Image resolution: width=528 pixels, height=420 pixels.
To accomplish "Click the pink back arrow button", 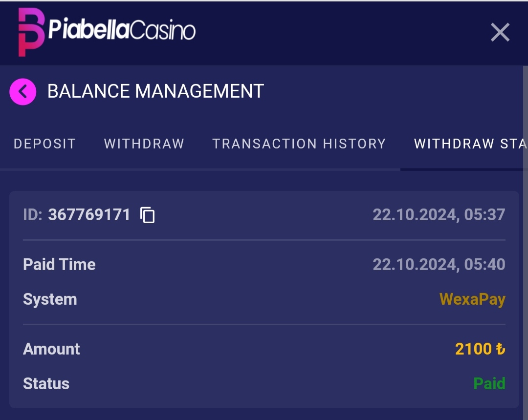I will [23, 92].
